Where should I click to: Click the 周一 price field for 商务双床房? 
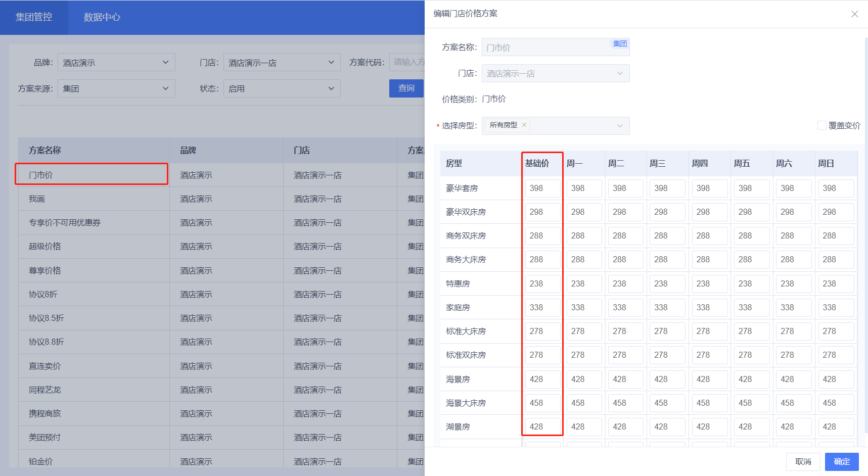pos(584,235)
